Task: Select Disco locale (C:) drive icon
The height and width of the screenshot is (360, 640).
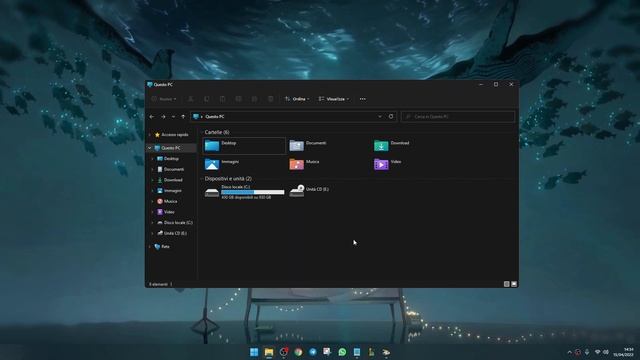Action: point(211,193)
